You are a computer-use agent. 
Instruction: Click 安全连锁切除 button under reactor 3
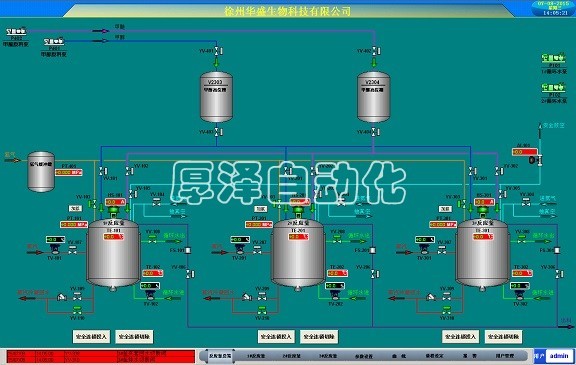[x=504, y=337]
